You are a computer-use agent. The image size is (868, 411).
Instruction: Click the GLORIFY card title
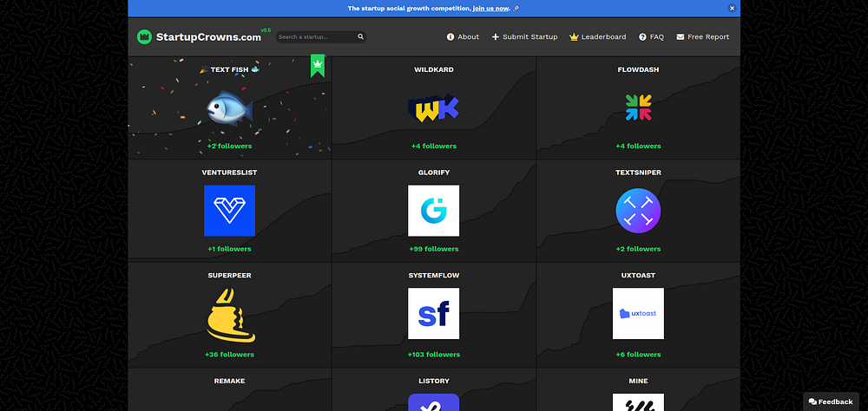click(x=434, y=173)
